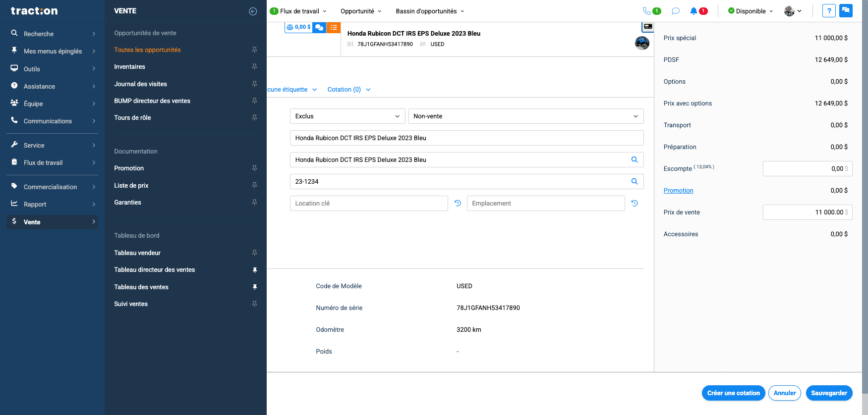Viewport: 868px width, 415px height.
Task: Click the Location clé input field
Action: [x=369, y=204]
